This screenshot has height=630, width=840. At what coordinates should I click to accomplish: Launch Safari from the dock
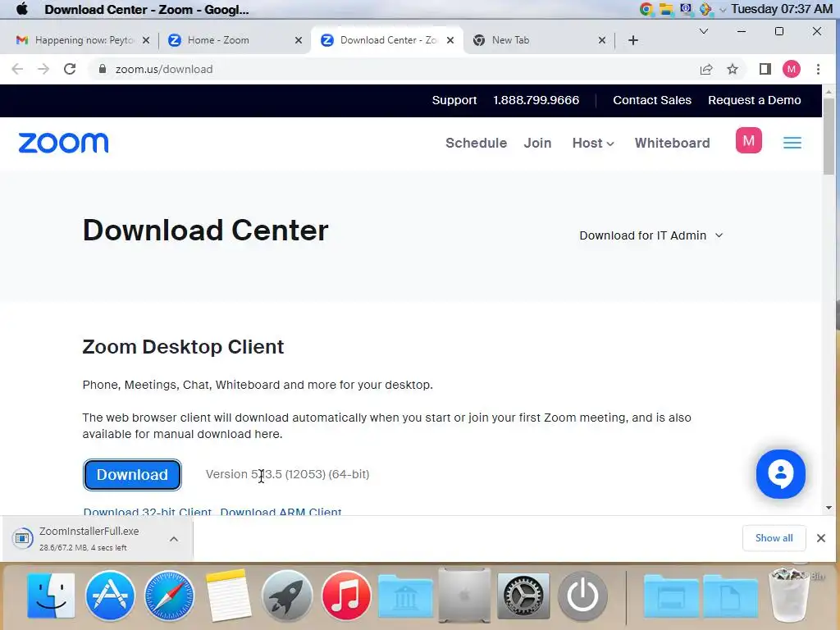(169, 596)
